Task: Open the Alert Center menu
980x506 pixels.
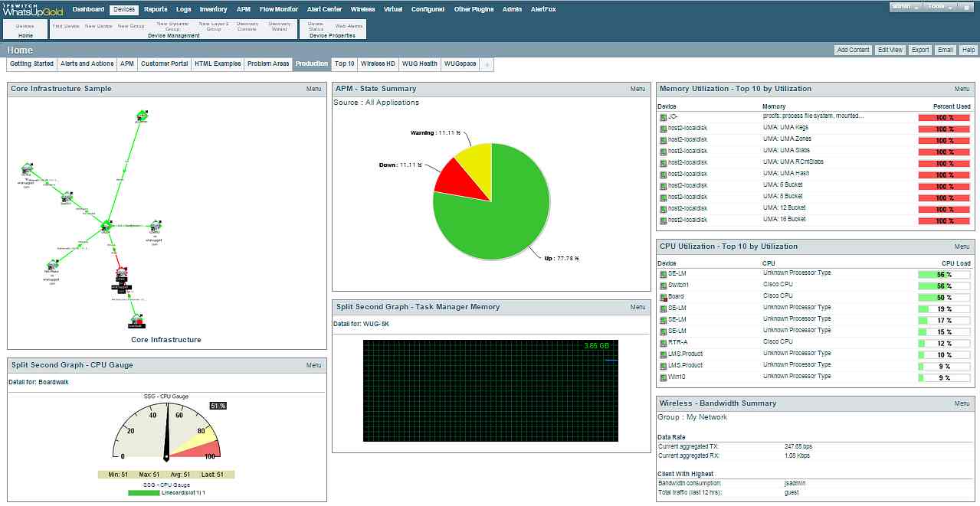Action: (x=324, y=9)
